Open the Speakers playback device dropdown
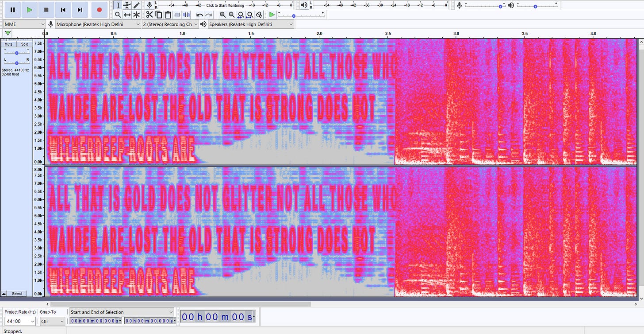The image size is (644, 334). [x=251, y=24]
